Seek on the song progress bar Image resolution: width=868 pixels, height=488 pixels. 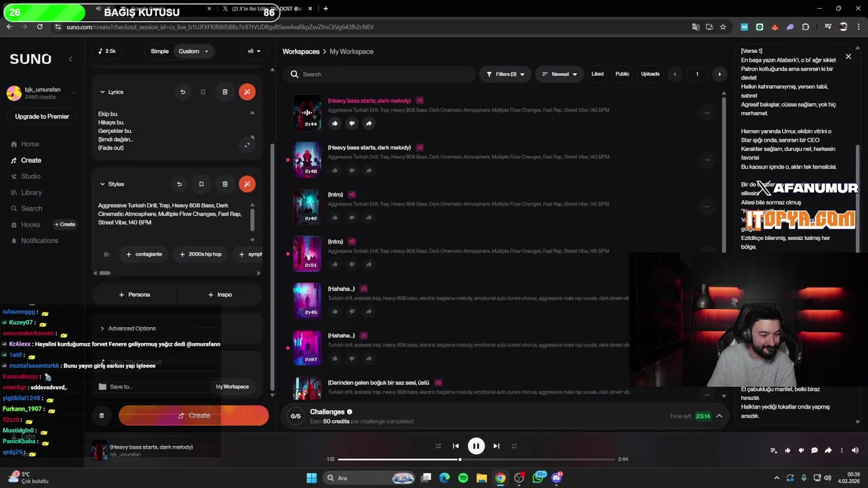(x=476, y=460)
